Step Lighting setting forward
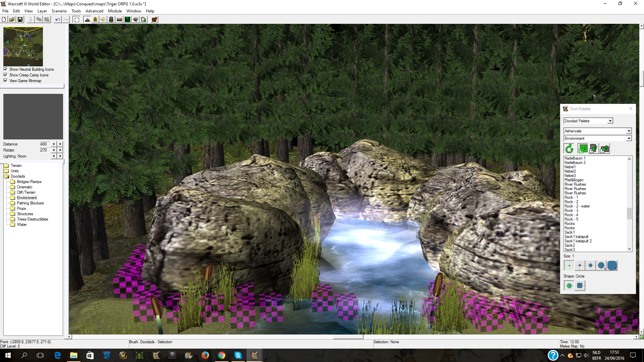 60,156
